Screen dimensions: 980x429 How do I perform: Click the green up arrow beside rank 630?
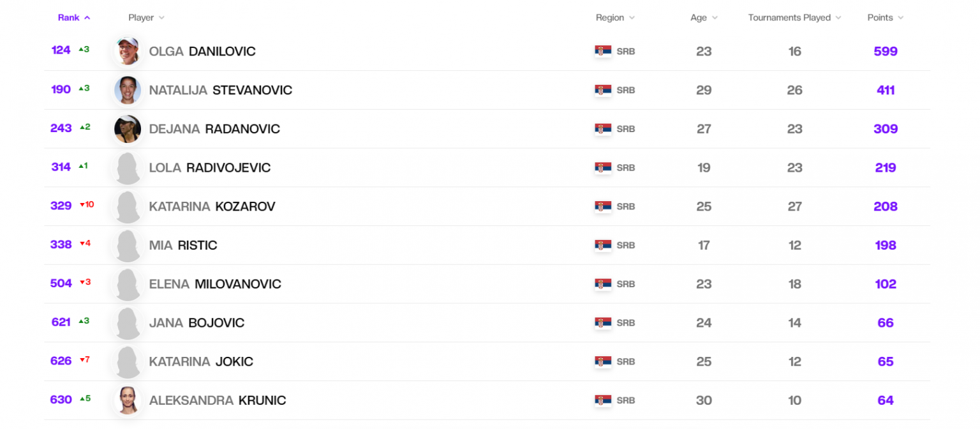[x=82, y=399]
